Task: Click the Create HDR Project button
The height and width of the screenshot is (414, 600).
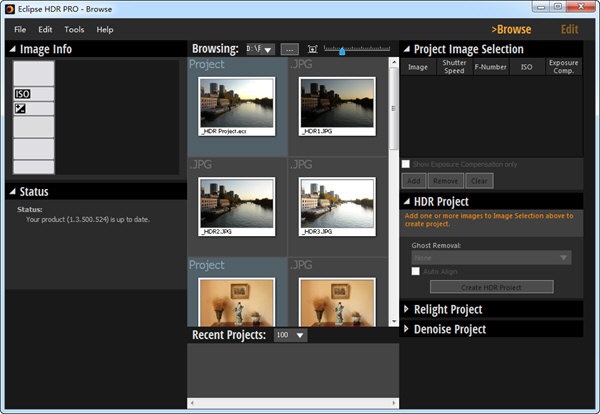Action: coord(491,287)
